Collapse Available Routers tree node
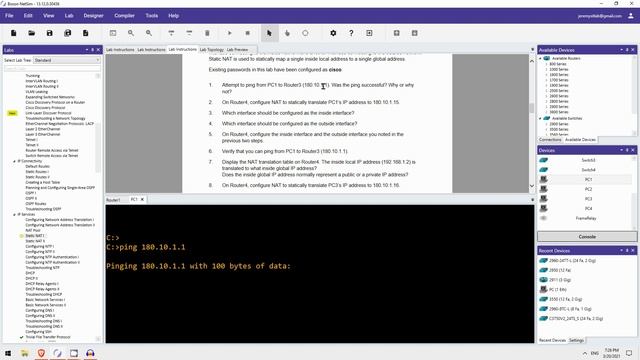Screen dimensions: 640x360 [540, 58]
